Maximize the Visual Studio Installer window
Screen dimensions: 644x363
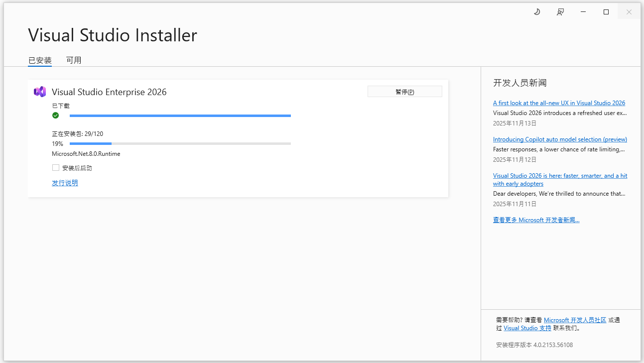pos(606,12)
